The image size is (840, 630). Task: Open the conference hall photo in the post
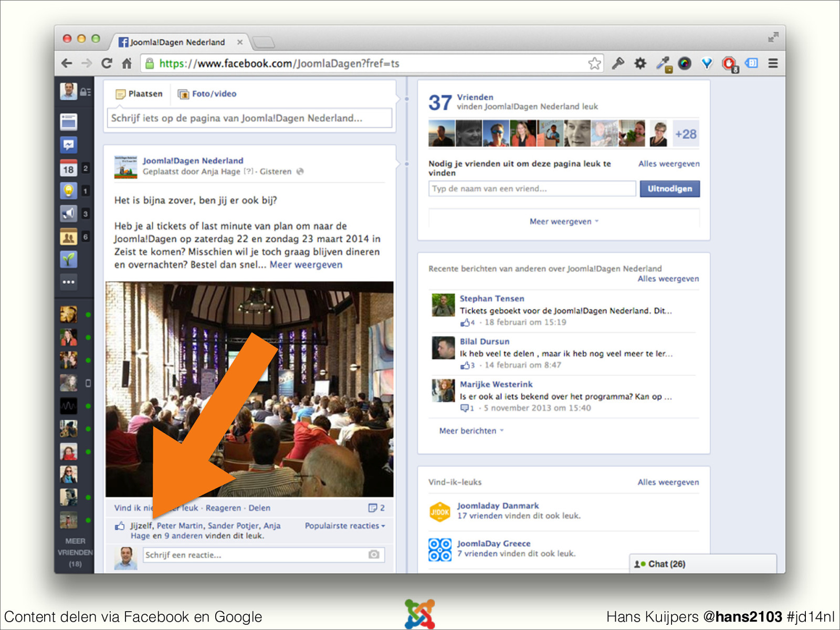(249, 389)
